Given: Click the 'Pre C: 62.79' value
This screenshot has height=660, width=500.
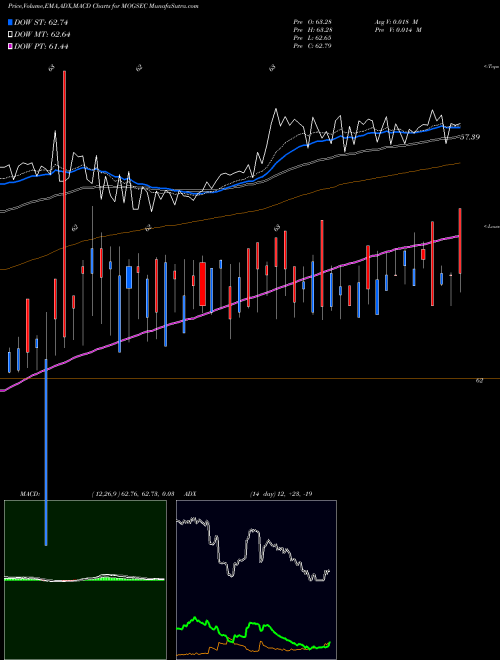Looking at the screenshot, I should tap(312, 46).
